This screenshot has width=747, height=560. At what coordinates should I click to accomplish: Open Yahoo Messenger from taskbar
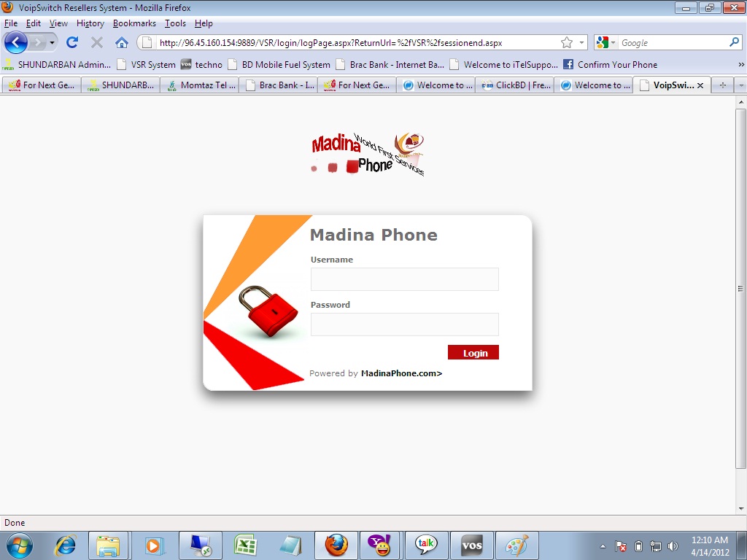point(380,545)
